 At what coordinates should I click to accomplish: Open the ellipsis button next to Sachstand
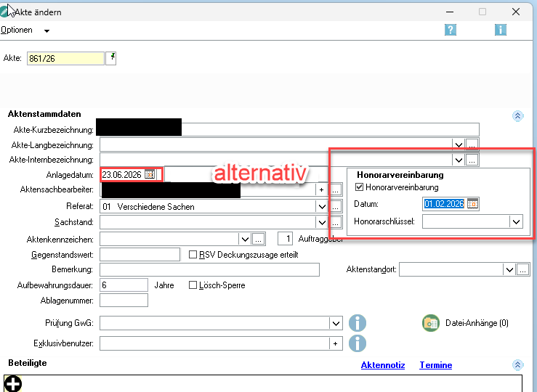pos(336,223)
